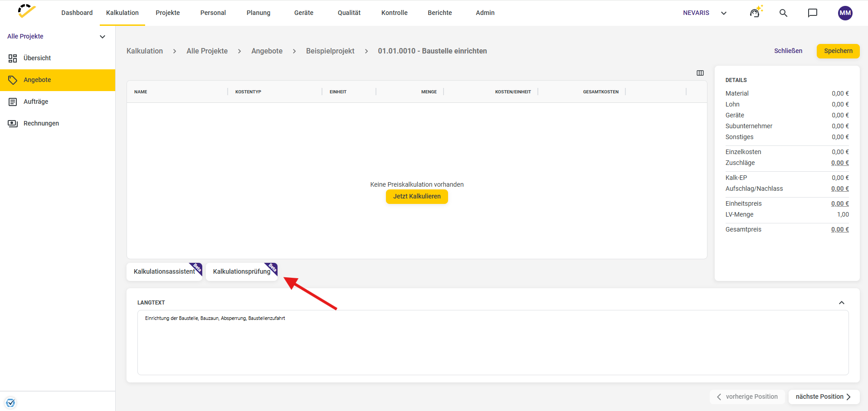This screenshot has height=411, width=868.
Task: Click the Rechnungen sidebar icon
Action: click(13, 123)
